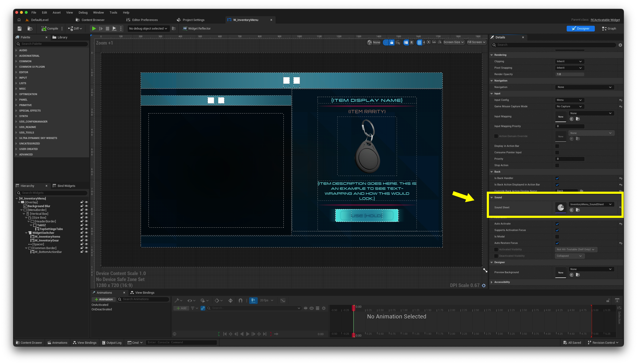Click the Sound Sheet browse-to-asset icon
Image resolution: width=637 pixels, height=364 pixels.
click(578, 210)
